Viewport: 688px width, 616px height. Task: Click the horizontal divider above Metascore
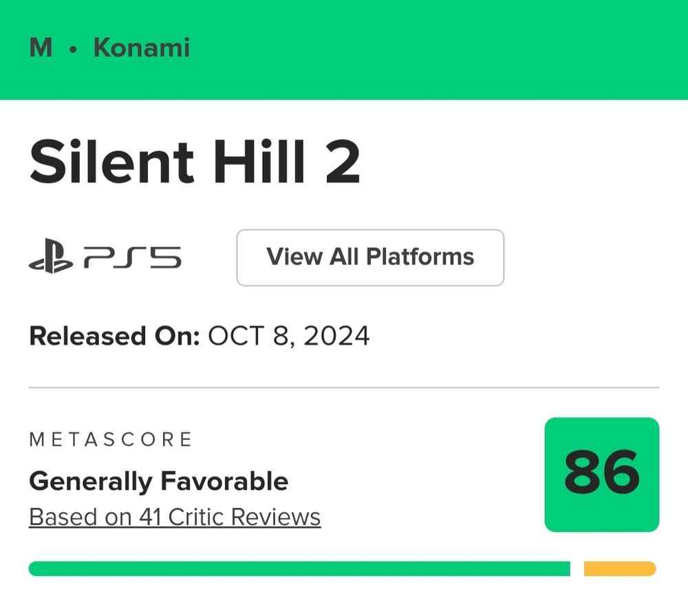pyautogui.click(x=344, y=387)
